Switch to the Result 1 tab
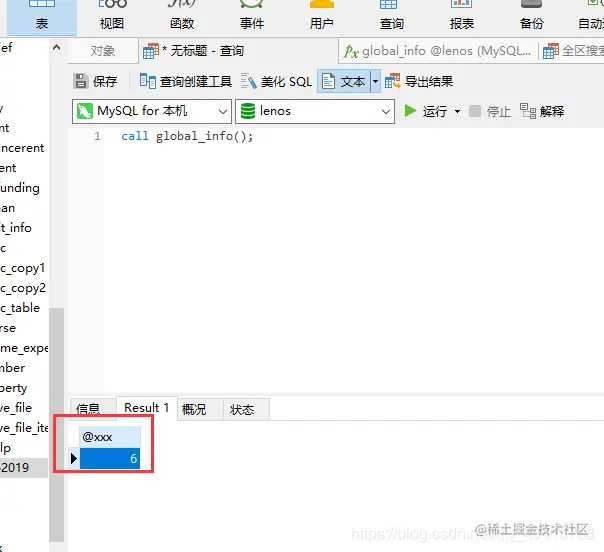The width and height of the screenshot is (604, 552). coord(147,408)
